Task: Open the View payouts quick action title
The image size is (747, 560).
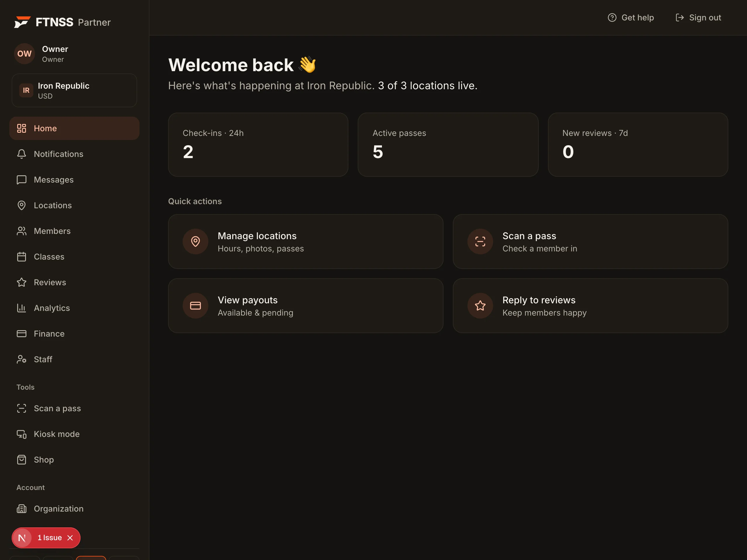Action: point(247,300)
